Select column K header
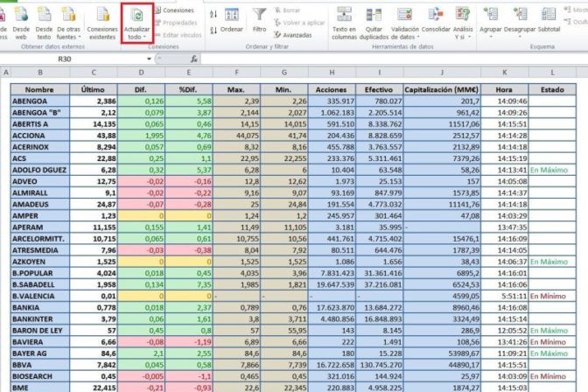 tap(504, 73)
